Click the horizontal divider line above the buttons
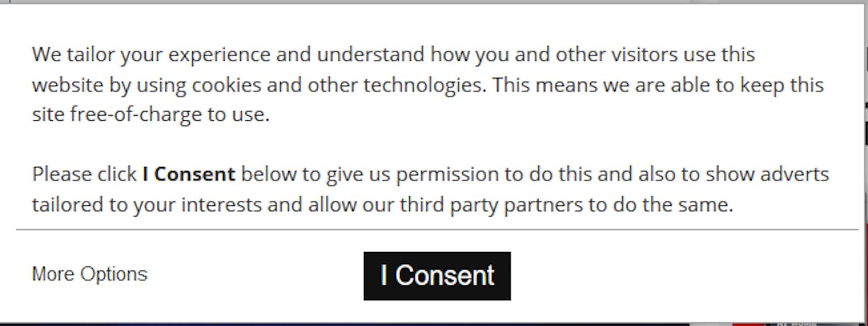868x326 pixels. 437,229
